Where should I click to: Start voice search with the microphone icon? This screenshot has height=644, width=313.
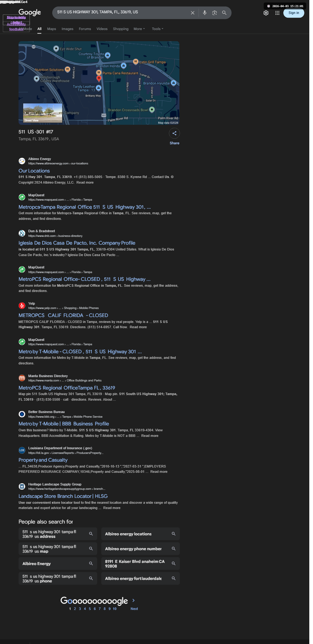coord(204,13)
